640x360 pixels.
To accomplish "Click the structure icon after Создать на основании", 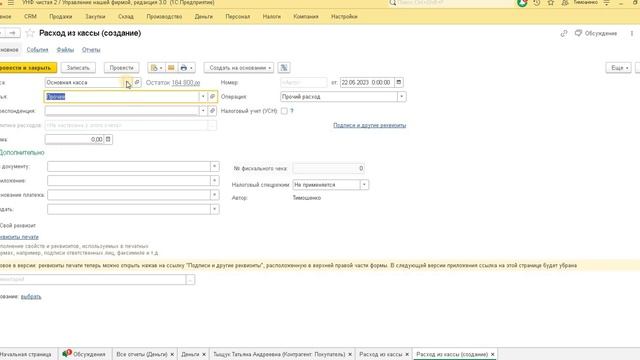I will (x=284, y=68).
